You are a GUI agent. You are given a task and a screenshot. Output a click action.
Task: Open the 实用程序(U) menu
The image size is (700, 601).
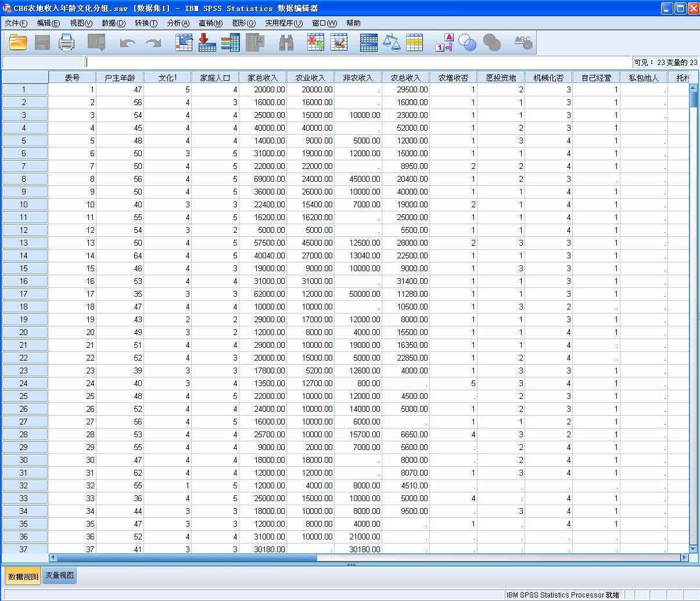283,23
